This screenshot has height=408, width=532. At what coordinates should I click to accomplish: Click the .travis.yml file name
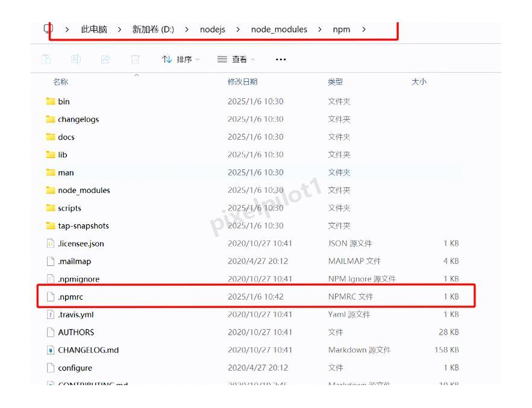pyautogui.click(x=76, y=315)
